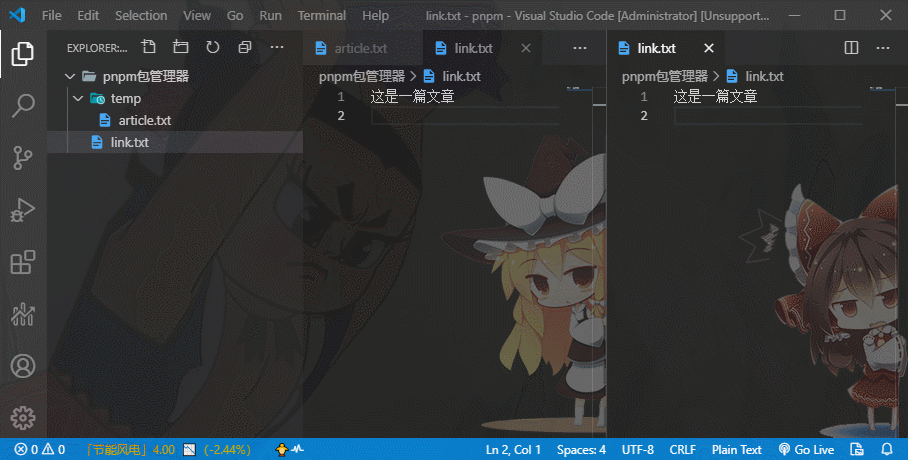This screenshot has width=908, height=460.
Task: Open the Go menu
Action: click(x=235, y=16)
